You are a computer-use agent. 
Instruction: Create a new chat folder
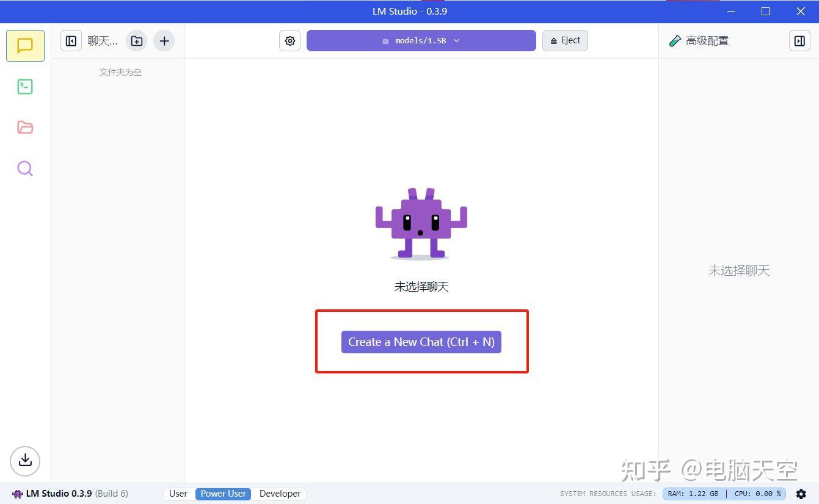(x=137, y=41)
